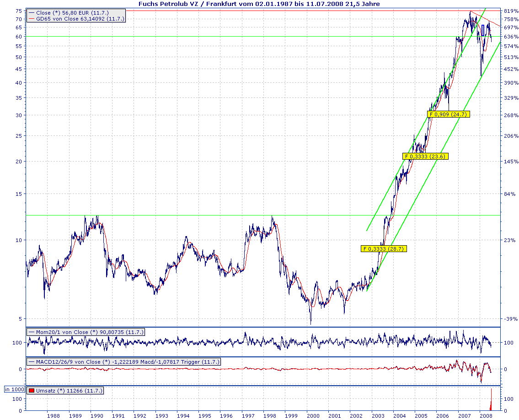Click the red volume spike at 2008

point(491,400)
